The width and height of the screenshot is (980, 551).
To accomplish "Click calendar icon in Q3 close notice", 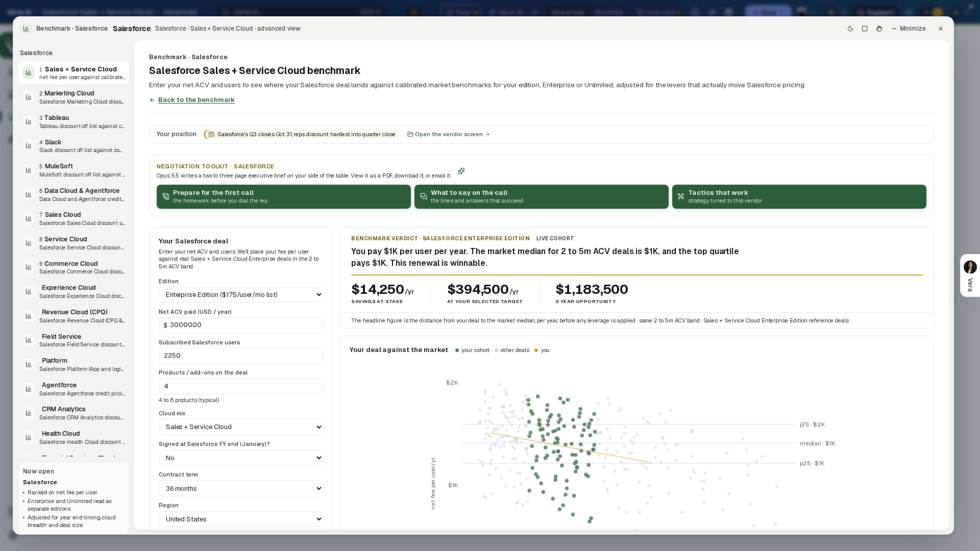I will (211, 135).
